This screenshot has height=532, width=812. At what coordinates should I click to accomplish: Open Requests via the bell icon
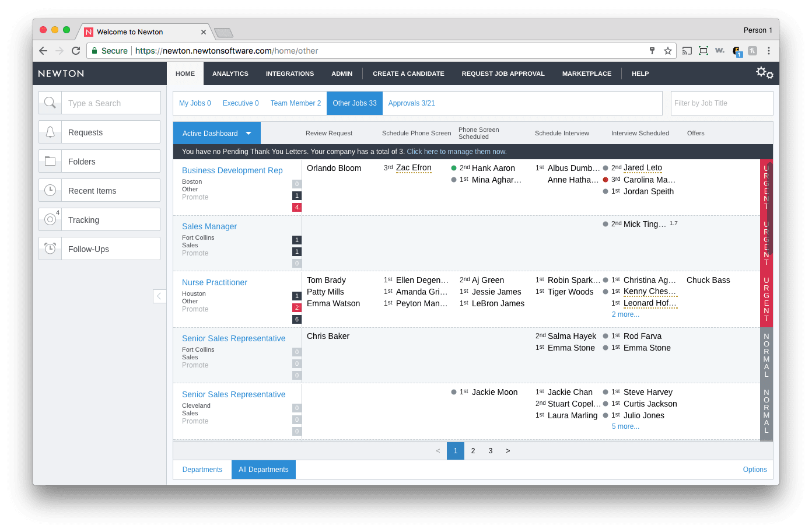tap(50, 132)
